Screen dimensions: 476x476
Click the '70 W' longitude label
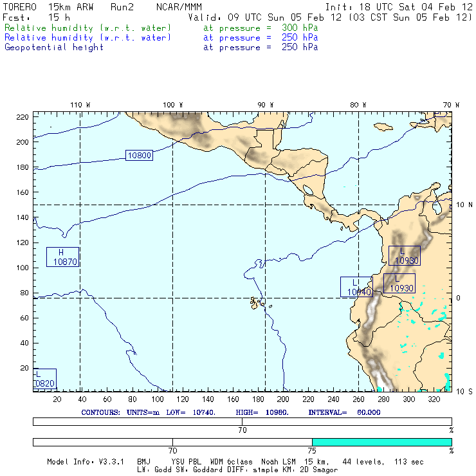tap(451, 105)
